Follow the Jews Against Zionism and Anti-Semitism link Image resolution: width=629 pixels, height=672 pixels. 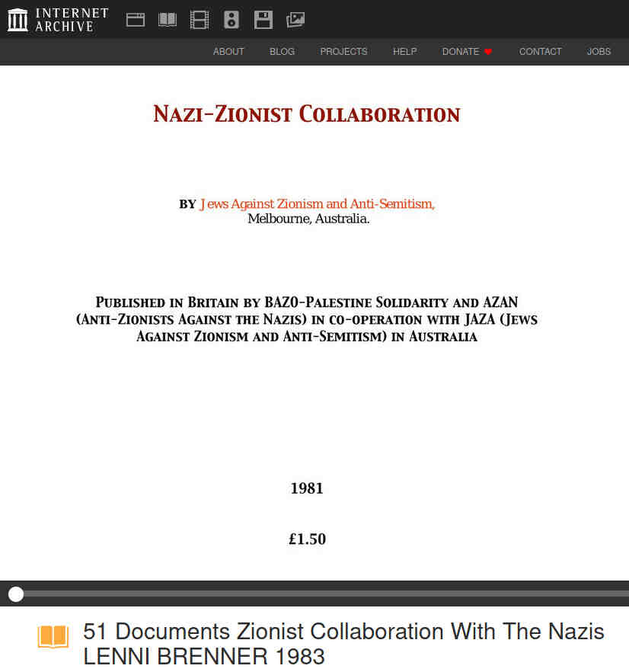(x=317, y=204)
